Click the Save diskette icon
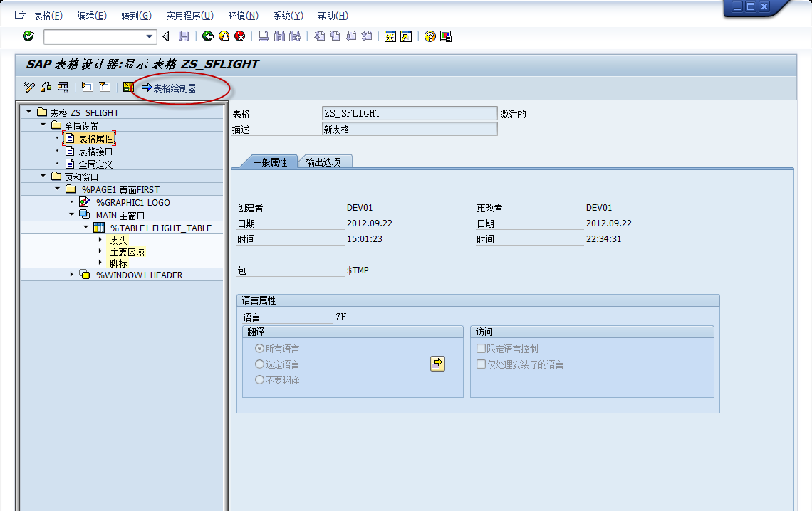This screenshot has width=812, height=511. click(x=184, y=36)
